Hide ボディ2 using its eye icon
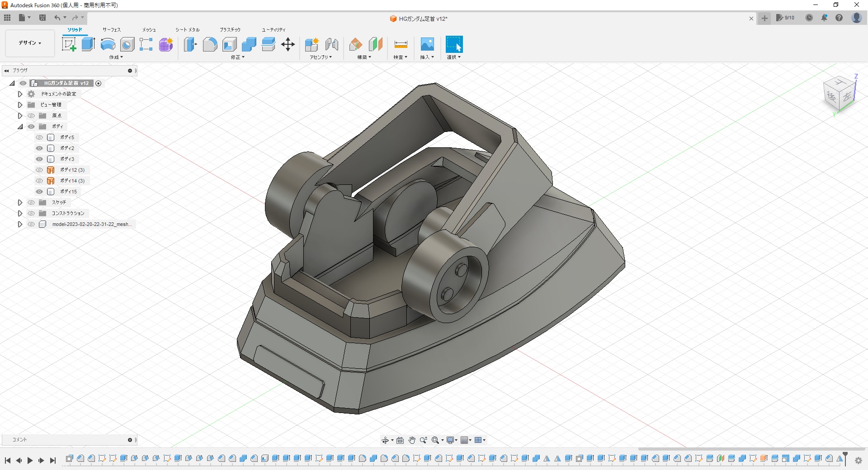868x470 pixels. pos(39,148)
